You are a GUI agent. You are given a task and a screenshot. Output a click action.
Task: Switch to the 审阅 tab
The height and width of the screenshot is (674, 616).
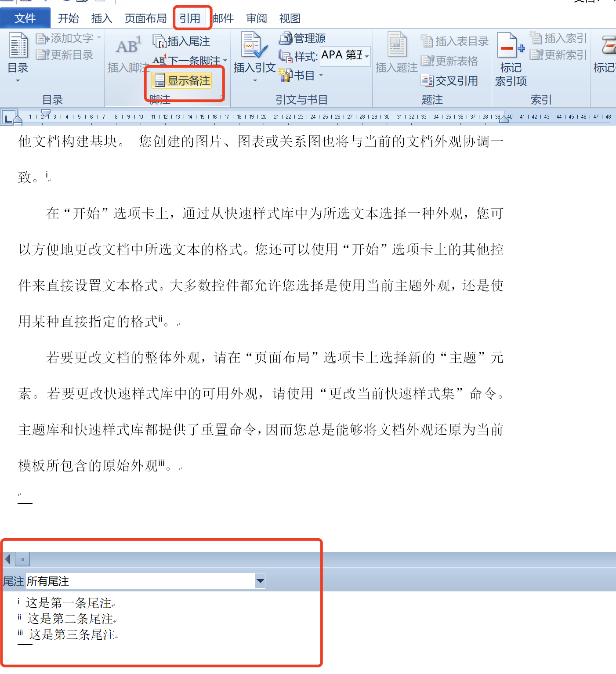pyautogui.click(x=257, y=18)
